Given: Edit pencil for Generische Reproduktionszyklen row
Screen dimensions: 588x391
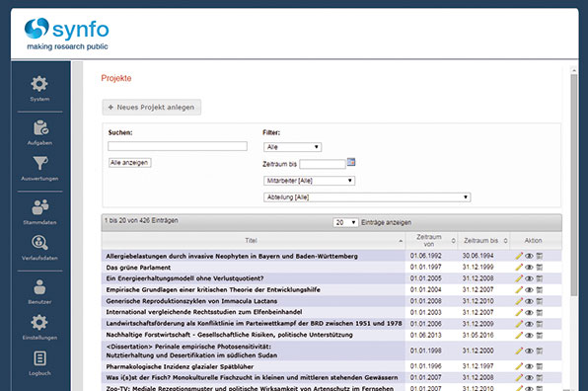Looking at the screenshot, I should pos(519,301).
